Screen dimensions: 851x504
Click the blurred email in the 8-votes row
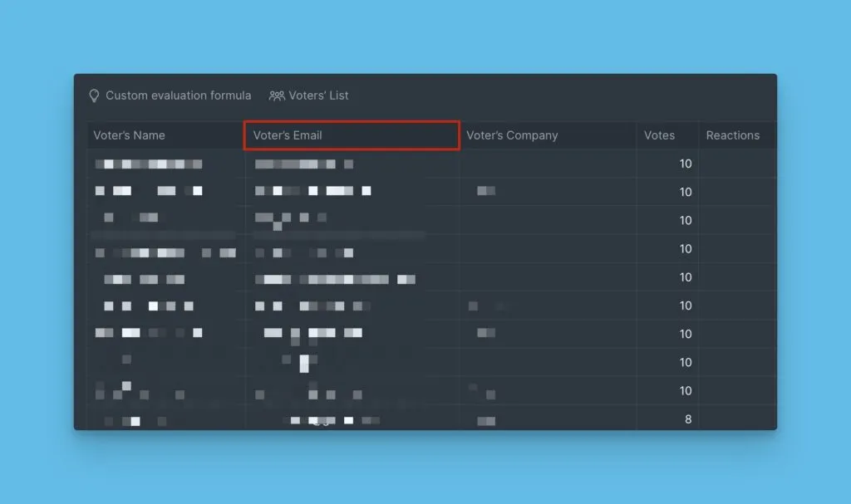pos(331,421)
